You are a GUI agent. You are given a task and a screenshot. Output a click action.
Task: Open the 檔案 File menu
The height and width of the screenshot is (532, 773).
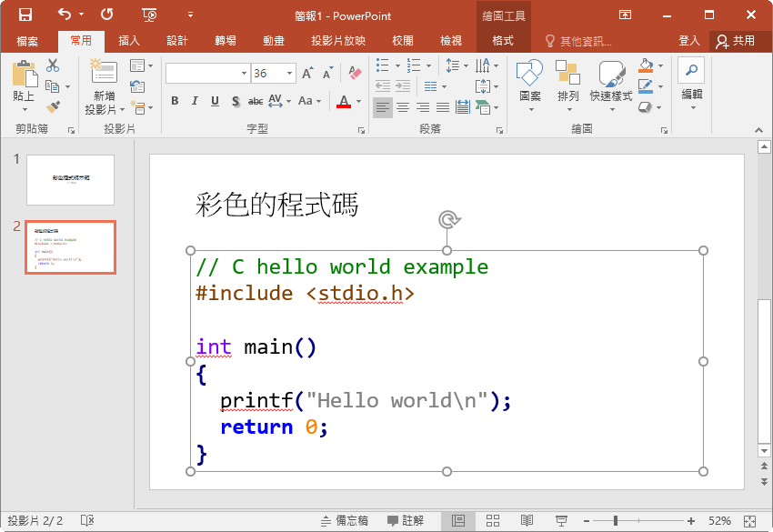click(x=27, y=40)
